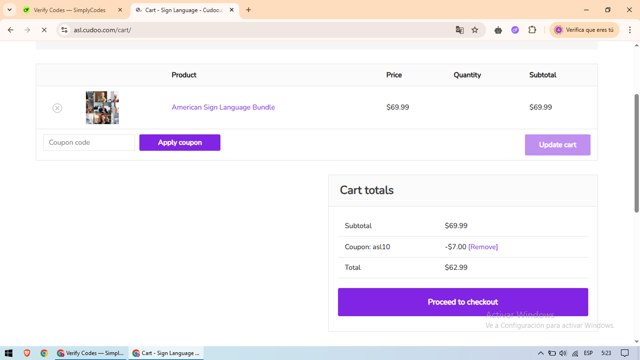
Task: Close the Verify Codes tab
Action: 120,10
